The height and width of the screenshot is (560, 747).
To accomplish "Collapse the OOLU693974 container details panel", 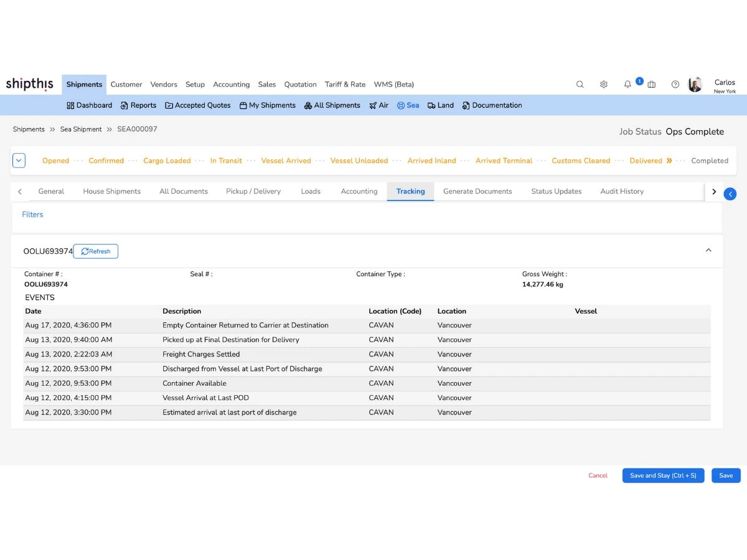I will (x=708, y=250).
